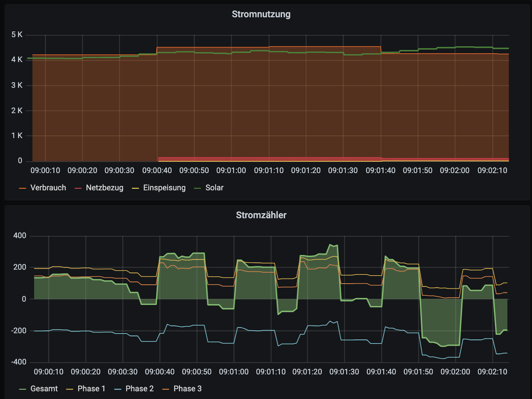Click the green color marker beside Gesamt
This screenshot has height=399, width=532.
[23, 389]
